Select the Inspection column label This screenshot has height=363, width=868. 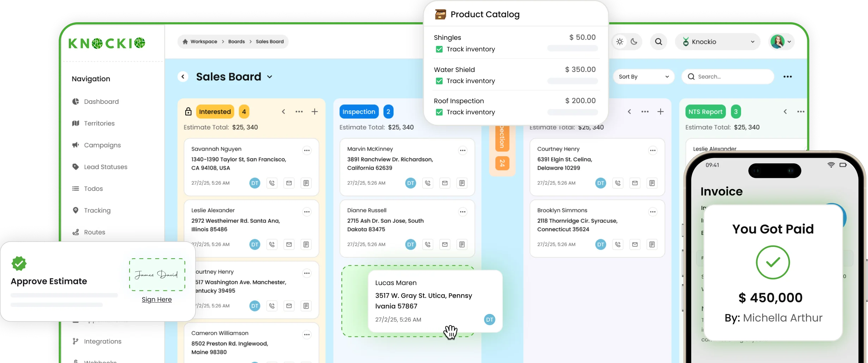pyautogui.click(x=359, y=111)
